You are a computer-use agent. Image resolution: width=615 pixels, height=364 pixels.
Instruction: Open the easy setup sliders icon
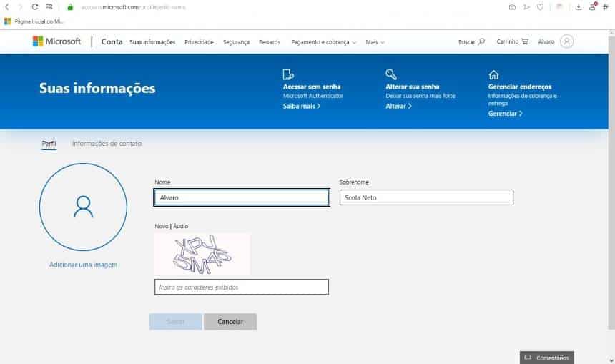(606, 7)
